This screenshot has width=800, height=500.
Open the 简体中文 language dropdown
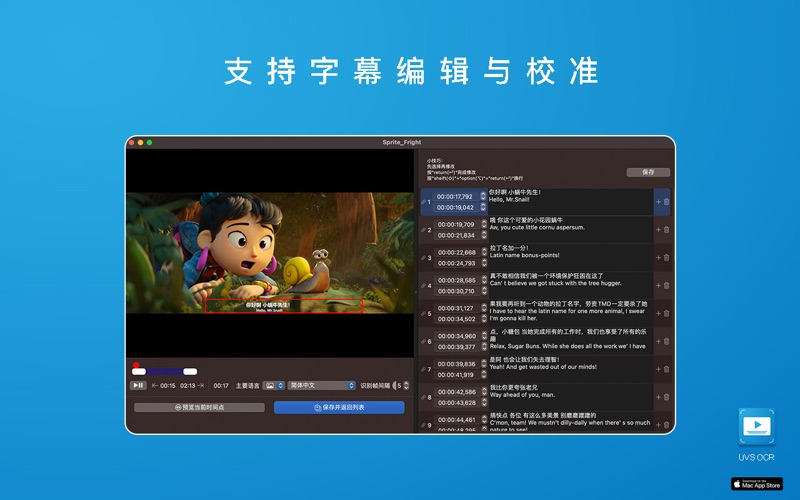pos(321,385)
